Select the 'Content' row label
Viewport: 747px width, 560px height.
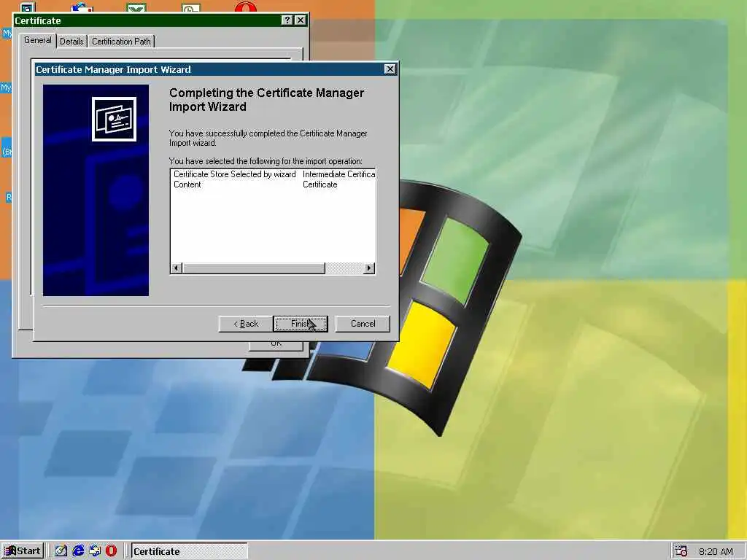187,184
